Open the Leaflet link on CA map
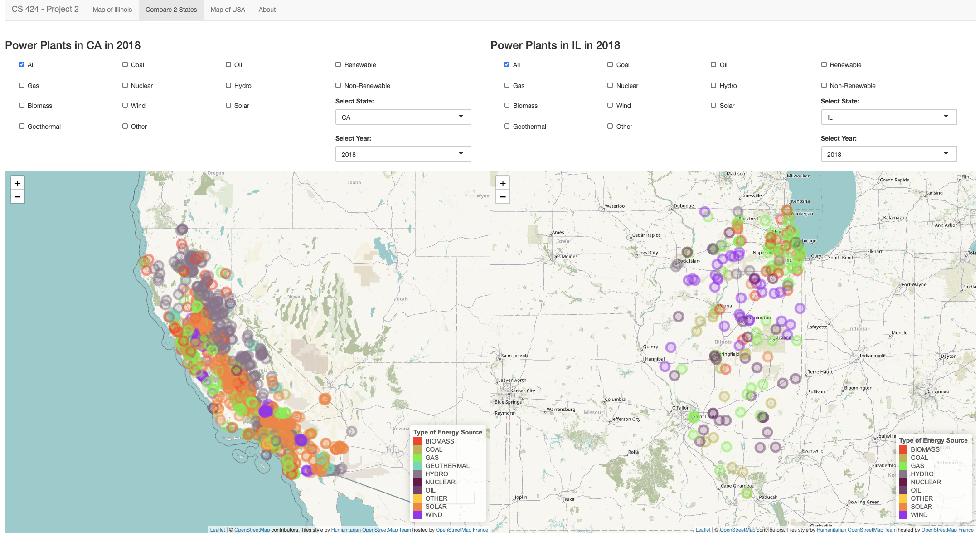This screenshot has width=980, height=537. click(218, 530)
